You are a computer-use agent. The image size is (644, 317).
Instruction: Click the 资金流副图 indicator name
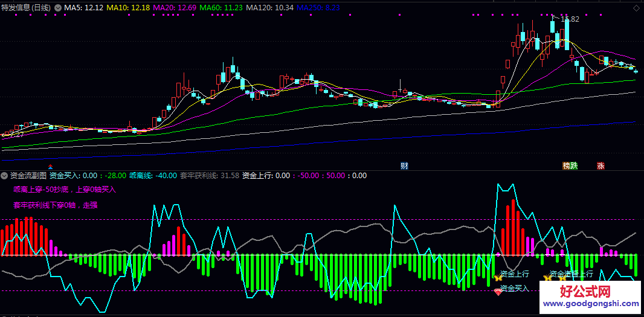click(x=28, y=176)
